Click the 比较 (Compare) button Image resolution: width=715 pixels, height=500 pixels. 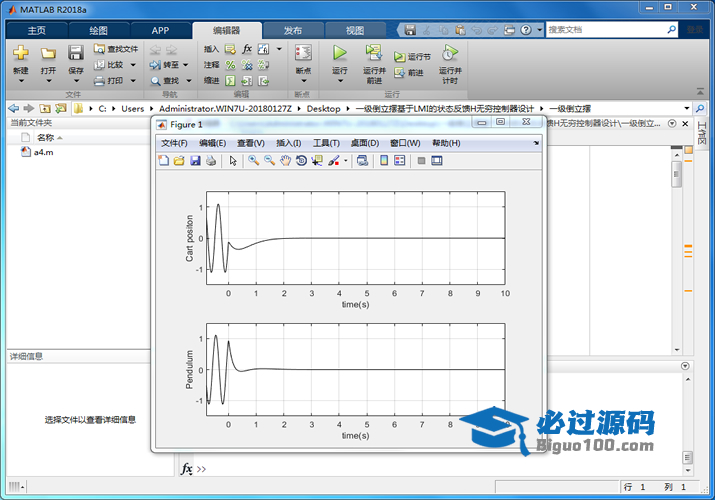(x=109, y=65)
